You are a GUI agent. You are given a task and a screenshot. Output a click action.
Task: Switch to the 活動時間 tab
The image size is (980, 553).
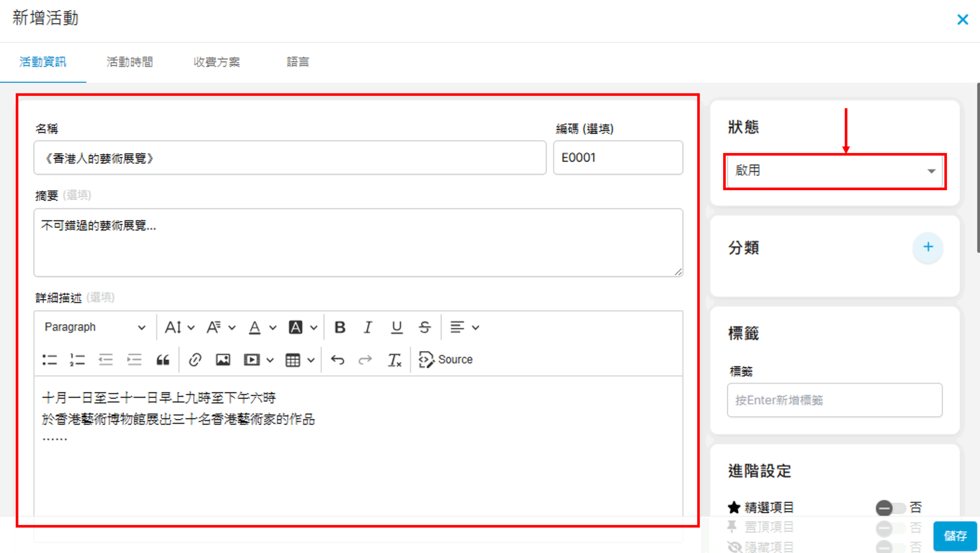(x=130, y=62)
